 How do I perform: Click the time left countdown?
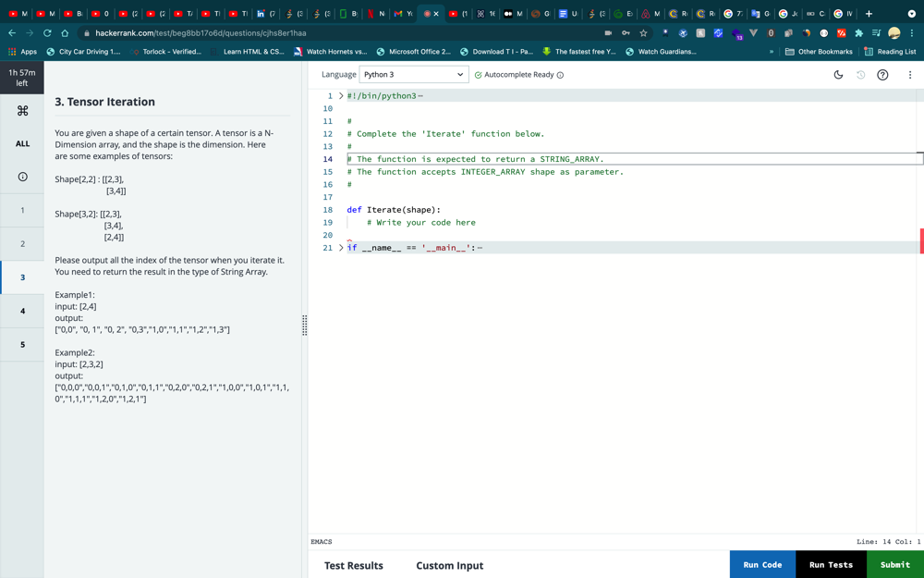(22, 78)
